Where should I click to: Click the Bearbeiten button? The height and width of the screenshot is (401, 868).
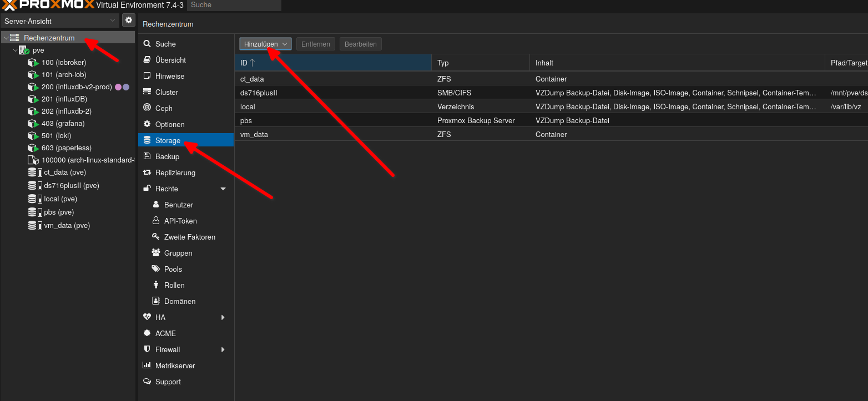[x=361, y=44]
